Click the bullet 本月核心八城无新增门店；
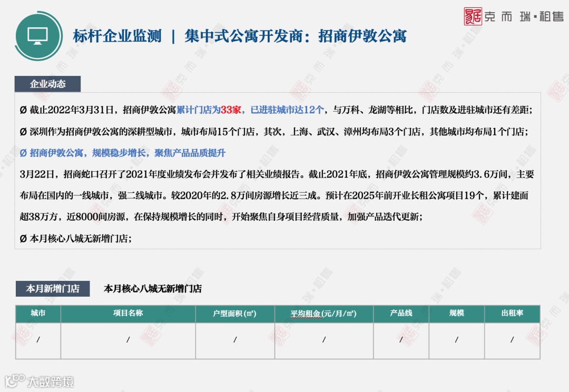 (76, 239)
